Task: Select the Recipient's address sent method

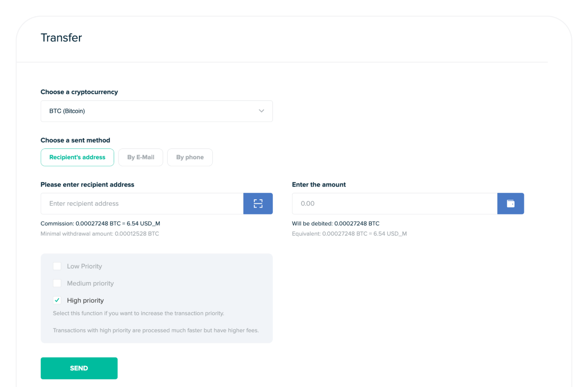Action: coord(77,157)
